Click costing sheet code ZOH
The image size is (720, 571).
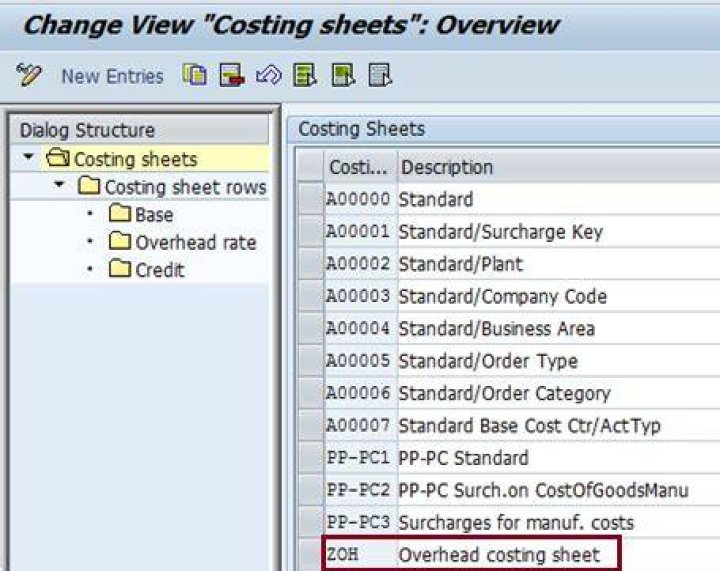pos(343,554)
